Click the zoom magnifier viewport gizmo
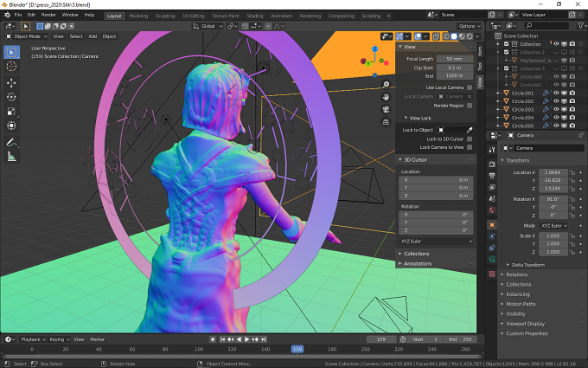Viewport: 588px width, 368px height. click(x=386, y=84)
